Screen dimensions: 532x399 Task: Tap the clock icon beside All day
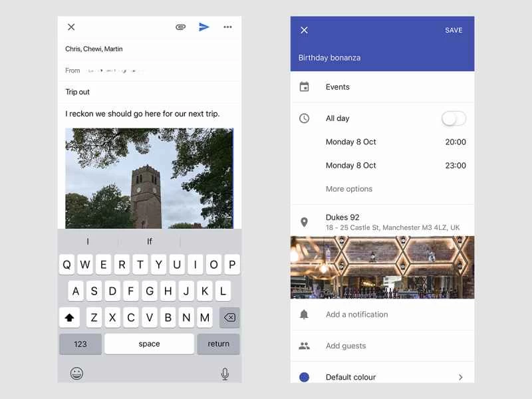[304, 118]
